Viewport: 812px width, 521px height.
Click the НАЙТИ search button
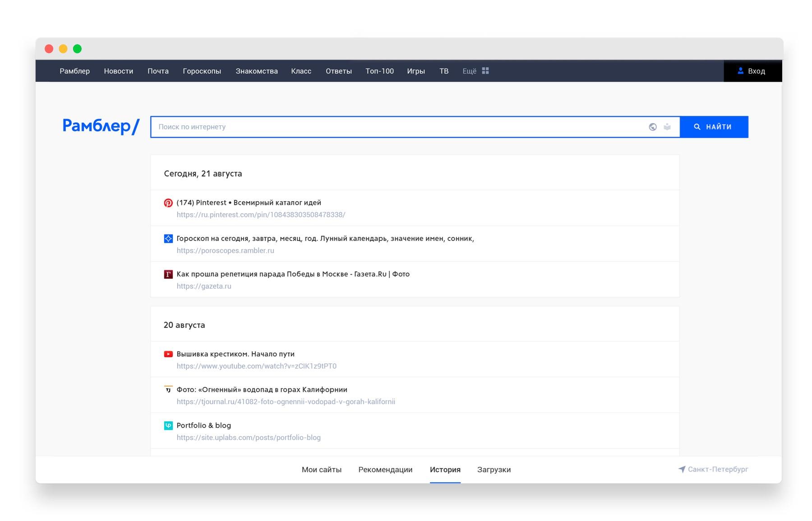pos(714,127)
